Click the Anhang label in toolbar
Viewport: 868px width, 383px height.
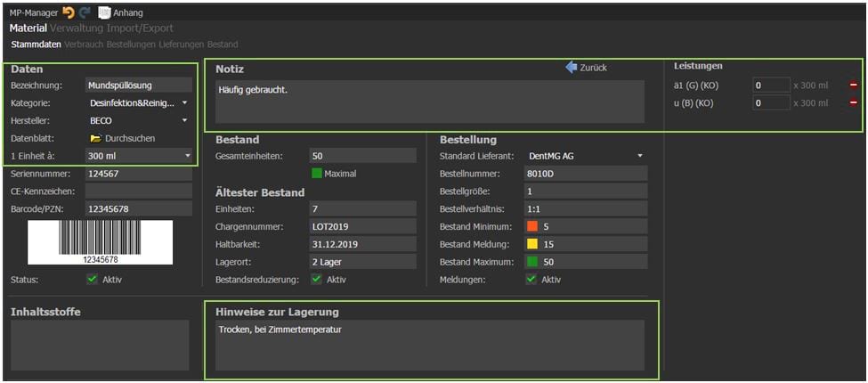point(128,12)
